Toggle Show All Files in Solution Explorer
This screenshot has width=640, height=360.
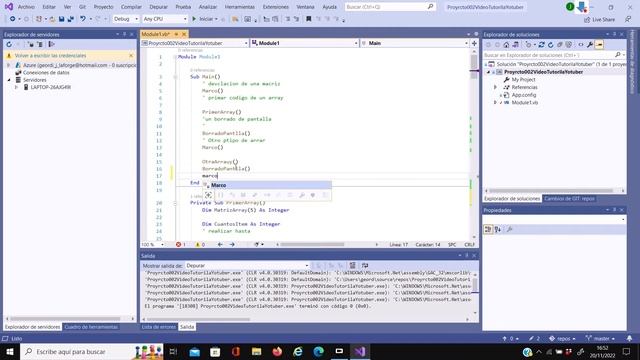(569, 44)
